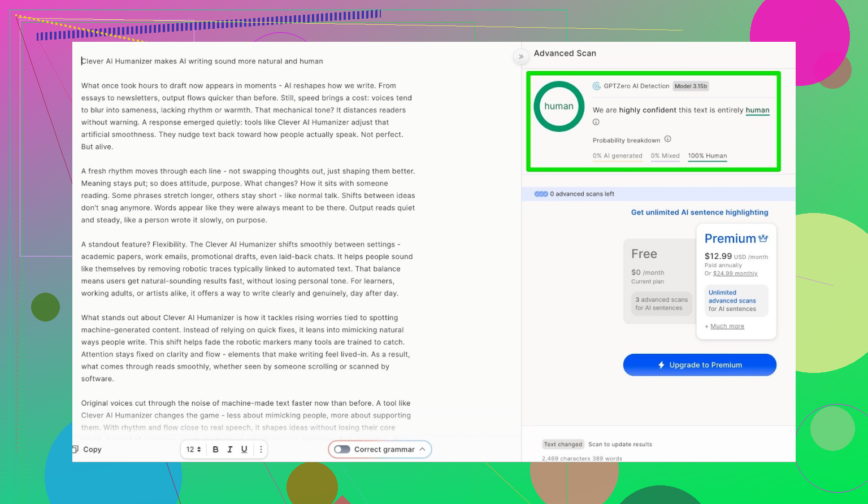Open the three-dot more formatting options

coord(261,449)
